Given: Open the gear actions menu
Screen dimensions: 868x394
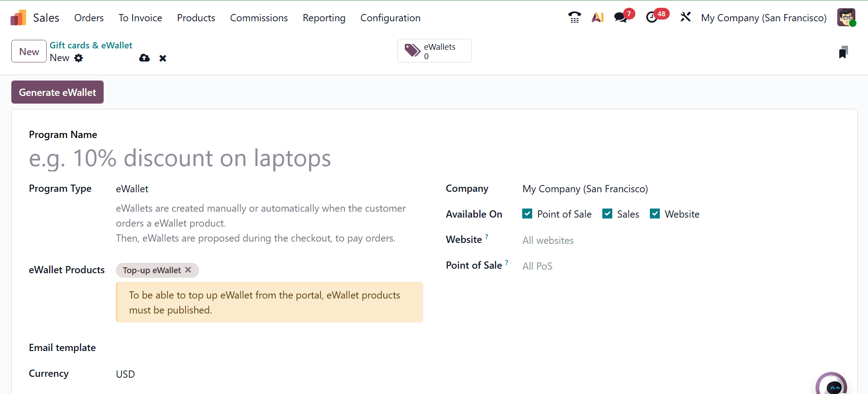Looking at the screenshot, I should tap(79, 58).
